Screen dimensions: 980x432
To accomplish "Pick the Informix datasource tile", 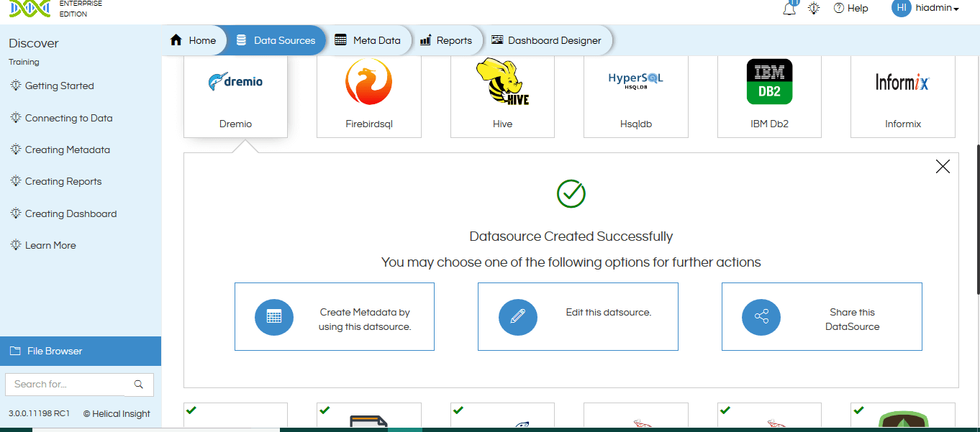I will click(x=903, y=96).
